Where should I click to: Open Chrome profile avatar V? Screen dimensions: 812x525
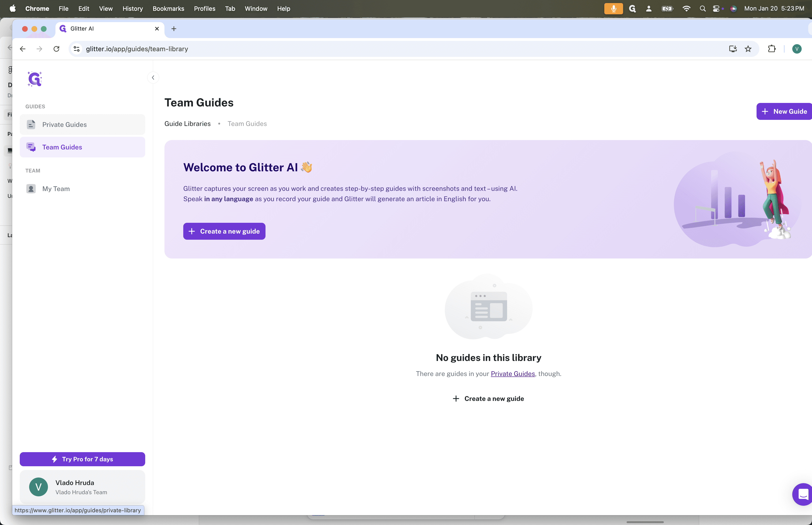(x=797, y=49)
